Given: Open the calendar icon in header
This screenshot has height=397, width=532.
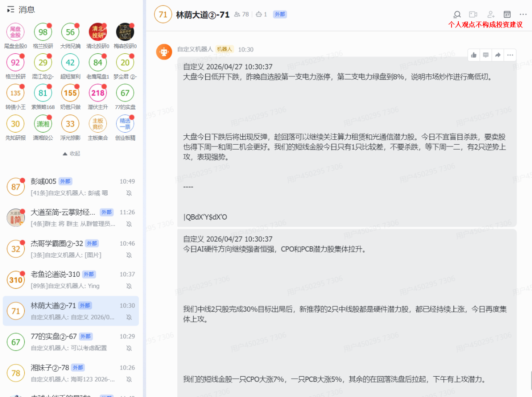Looking at the screenshot, I should click(507, 15).
